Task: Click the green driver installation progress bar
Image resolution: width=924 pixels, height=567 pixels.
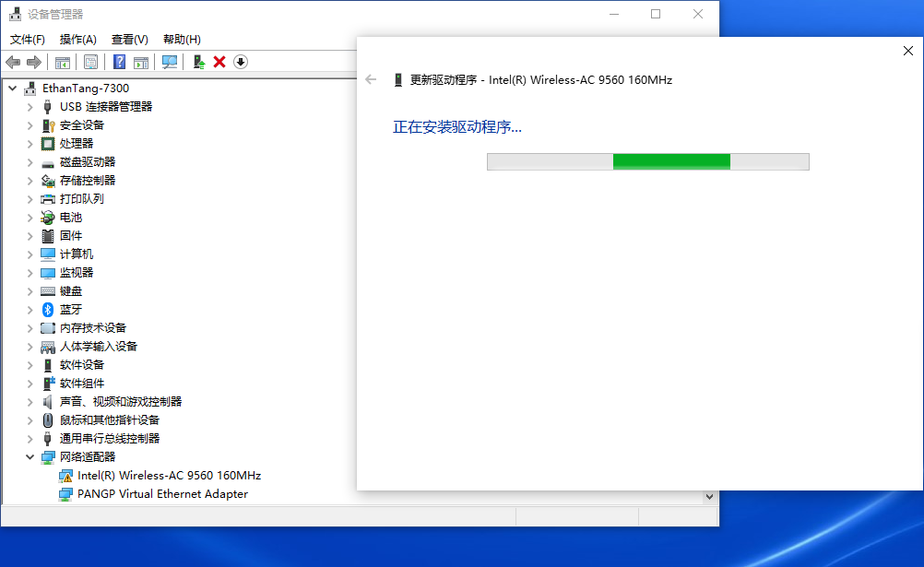Action: [x=648, y=161]
